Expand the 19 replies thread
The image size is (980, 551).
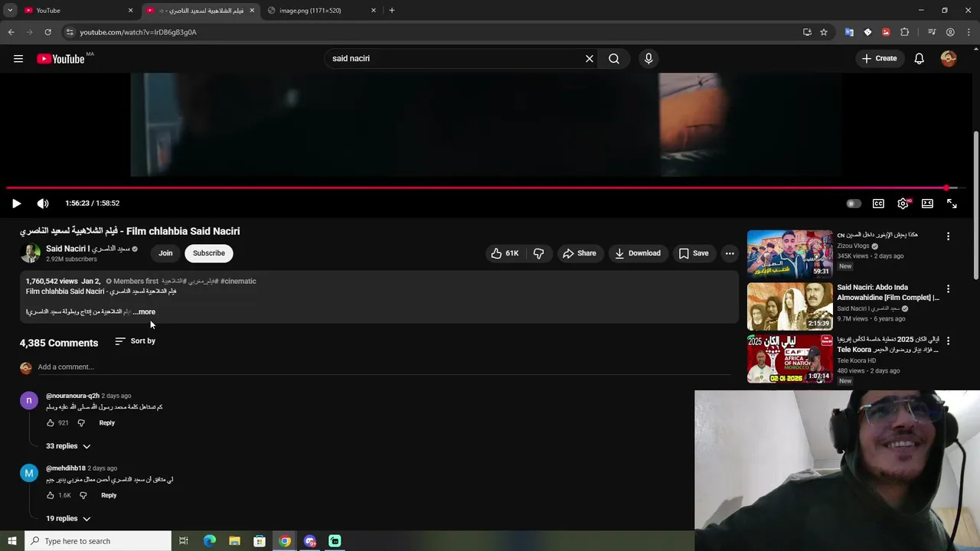68,519
